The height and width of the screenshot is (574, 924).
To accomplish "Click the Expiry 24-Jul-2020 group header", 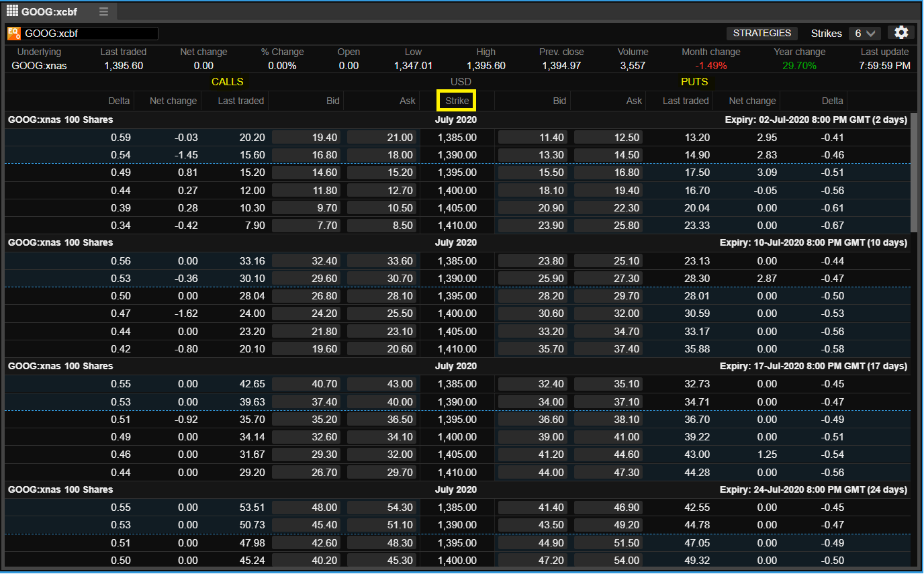I will click(x=457, y=489).
